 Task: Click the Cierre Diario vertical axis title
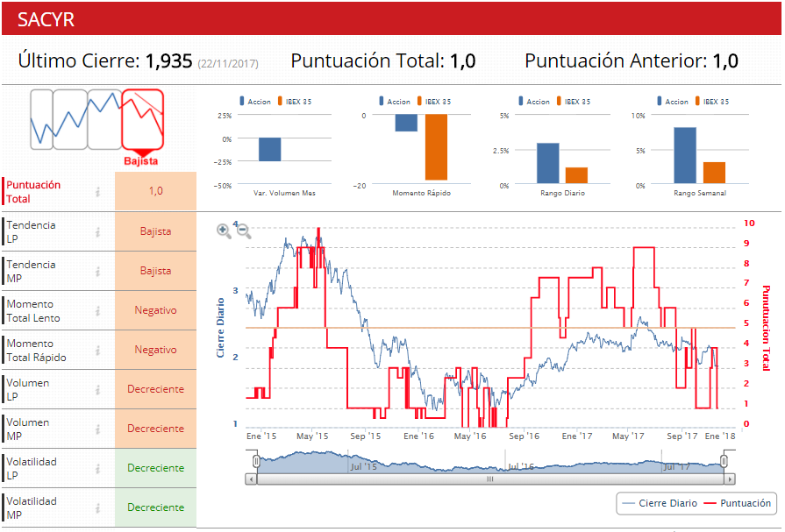click(220, 328)
